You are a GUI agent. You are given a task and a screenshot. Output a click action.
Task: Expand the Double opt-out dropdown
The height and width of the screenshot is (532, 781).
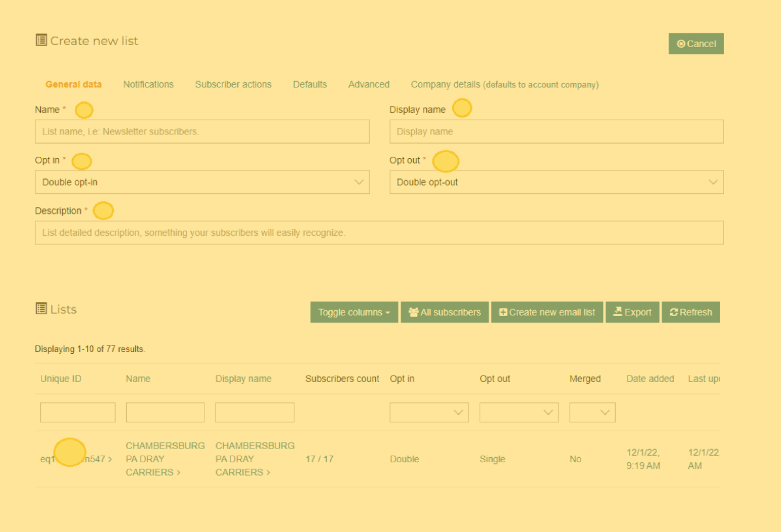click(x=556, y=182)
